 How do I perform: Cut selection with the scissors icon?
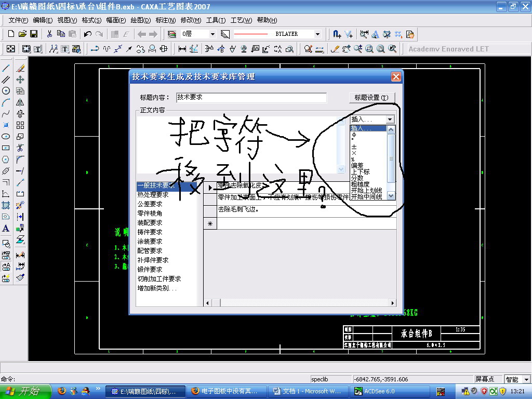[x=49, y=34]
